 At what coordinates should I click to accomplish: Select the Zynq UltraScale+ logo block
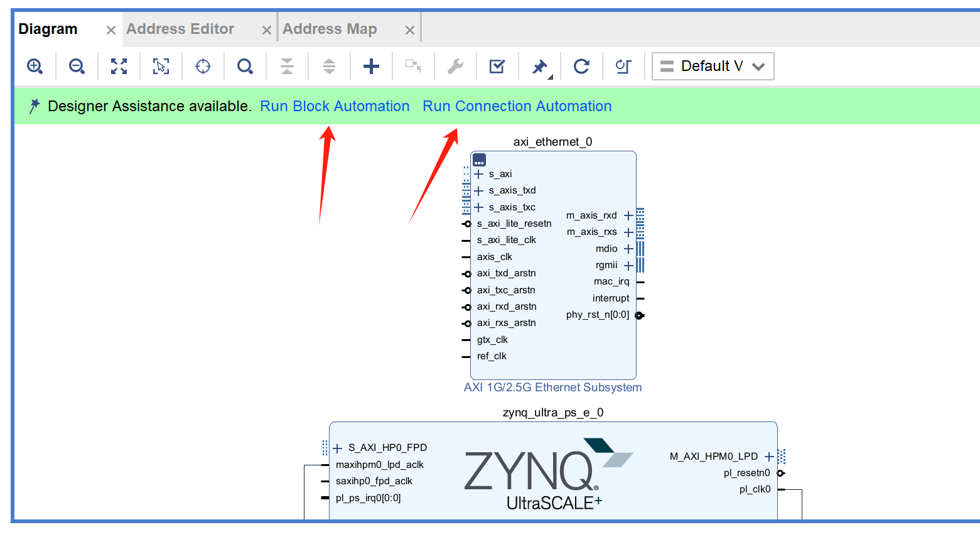tap(549, 474)
